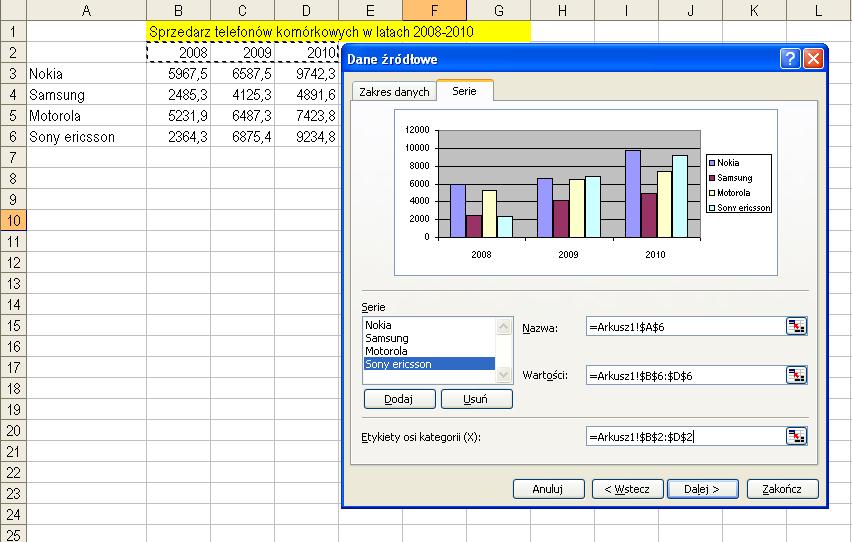
Task: Cancel the wizard with Anuluj
Action: click(x=548, y=489)
